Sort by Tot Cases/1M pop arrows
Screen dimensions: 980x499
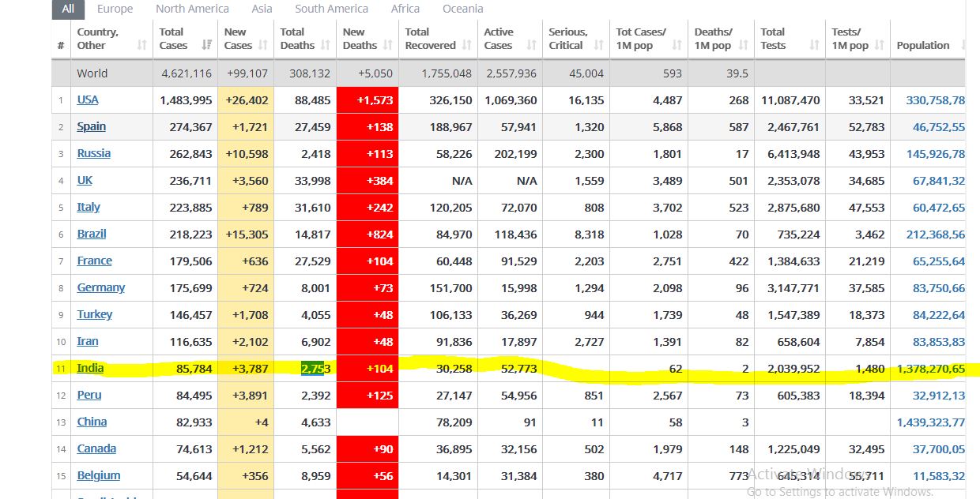click(677, 46)
